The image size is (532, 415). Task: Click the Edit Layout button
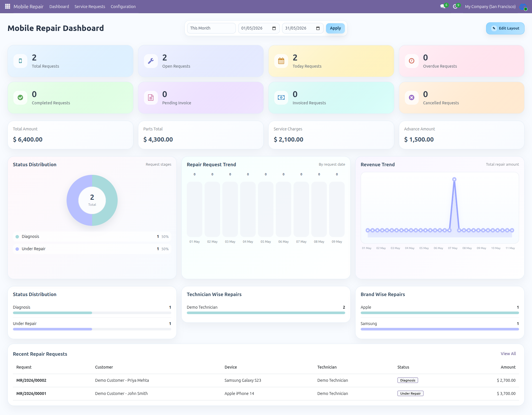505,28
